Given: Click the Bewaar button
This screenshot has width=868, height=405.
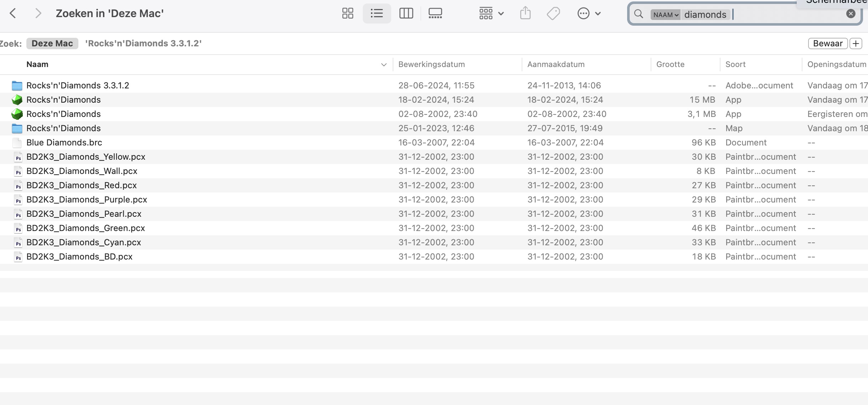Looking at the screenshot, I should [828, 43].
